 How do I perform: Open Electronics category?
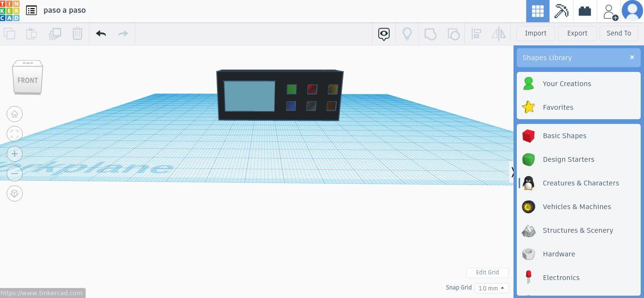(x=579, y=278)
